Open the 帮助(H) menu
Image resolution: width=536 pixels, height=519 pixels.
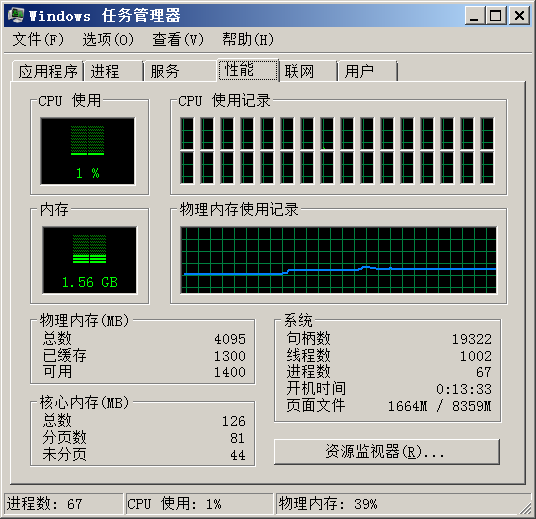click(x=248, y=40)
